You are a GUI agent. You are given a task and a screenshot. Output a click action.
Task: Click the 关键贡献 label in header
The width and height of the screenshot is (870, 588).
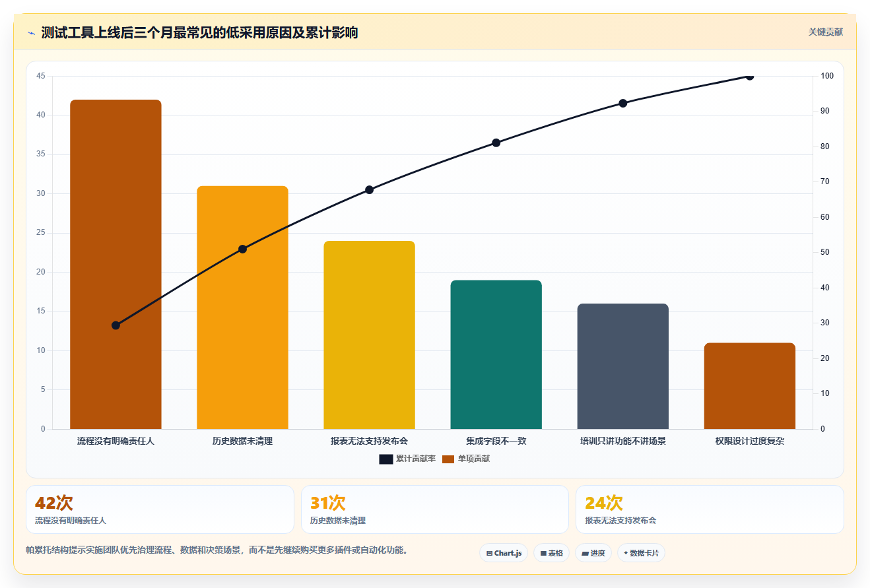pyautogui.click(x=826, y=32)
